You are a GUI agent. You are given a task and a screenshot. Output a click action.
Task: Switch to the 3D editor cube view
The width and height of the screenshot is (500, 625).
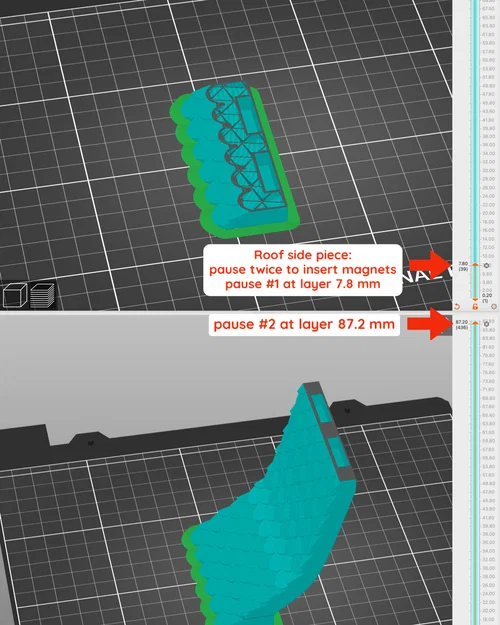tap(15, 295)
